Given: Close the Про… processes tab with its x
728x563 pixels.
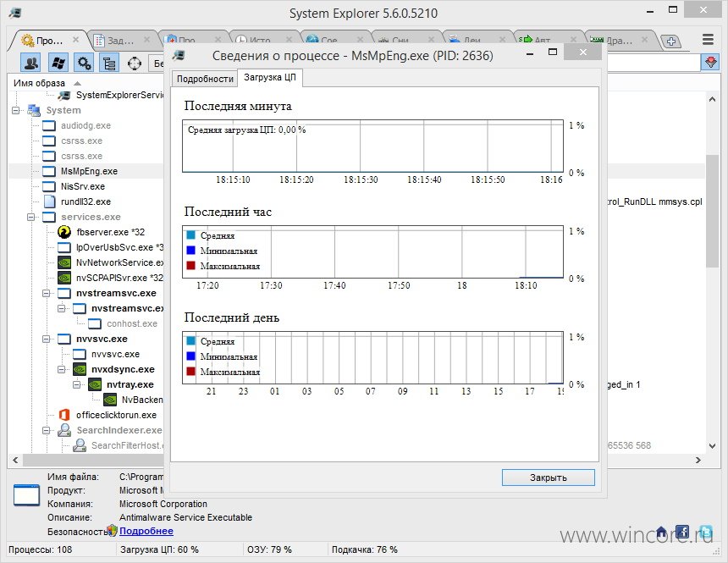Looking at the screenshot, I should coord(75,40).
